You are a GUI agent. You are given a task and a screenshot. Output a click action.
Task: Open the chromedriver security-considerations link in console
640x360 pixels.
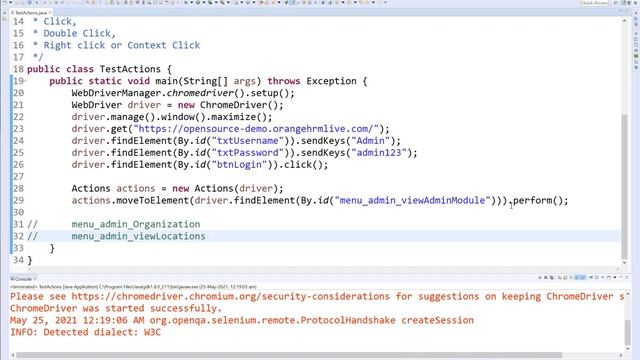(x=231, y=296)
